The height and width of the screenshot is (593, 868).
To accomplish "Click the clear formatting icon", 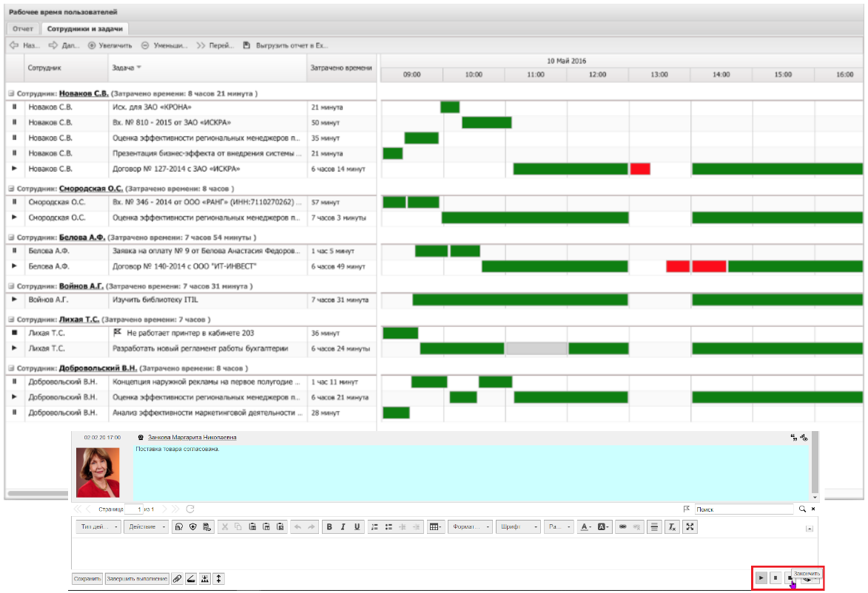I will point(672,527).
